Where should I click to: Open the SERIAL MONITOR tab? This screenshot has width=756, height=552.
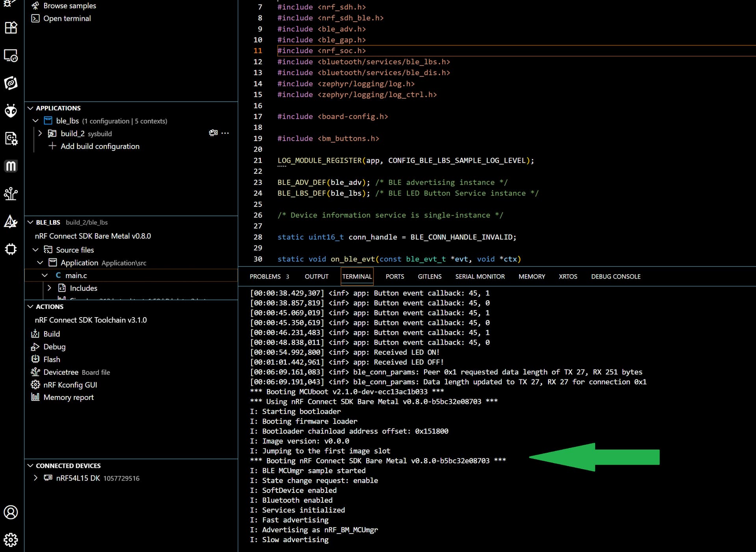(x=480, y=277)
